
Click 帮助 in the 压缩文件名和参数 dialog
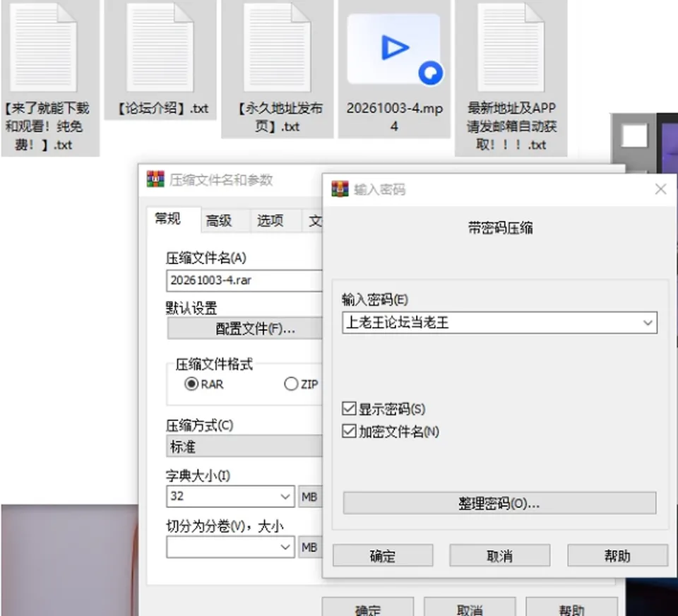pyautogui.click(x=571, y=608)
